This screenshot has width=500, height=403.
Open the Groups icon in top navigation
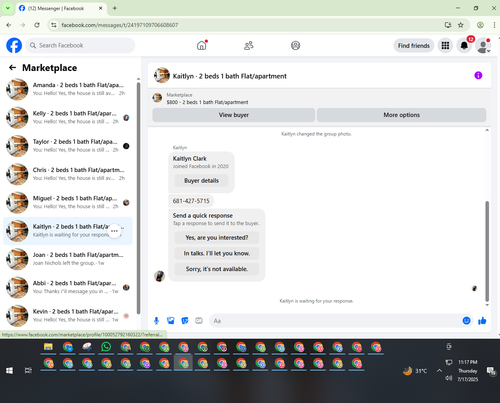[x=295, y=45]
